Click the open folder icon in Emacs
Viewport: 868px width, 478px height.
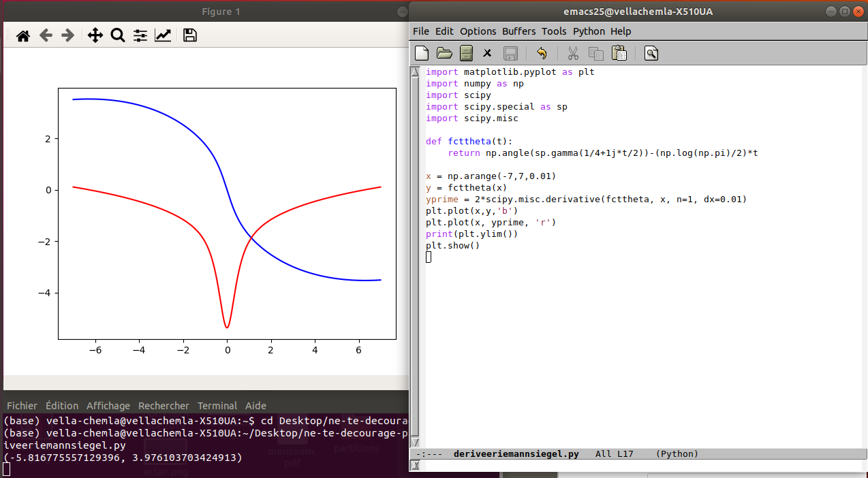tap(444, 53)
